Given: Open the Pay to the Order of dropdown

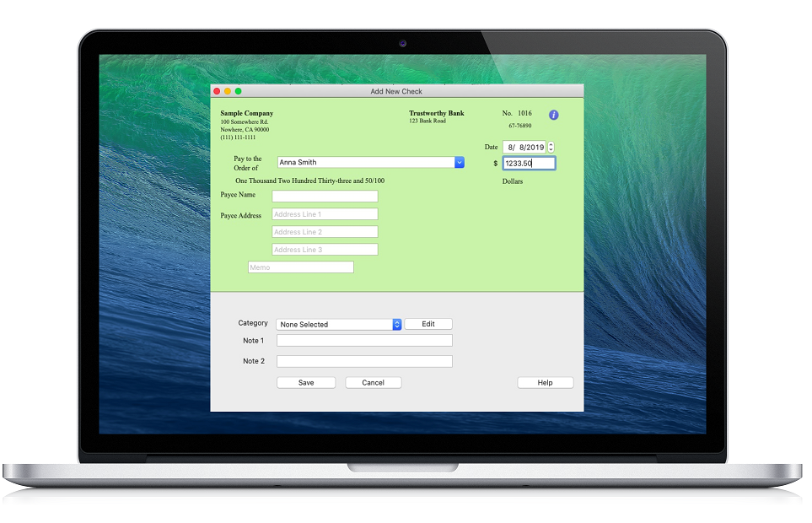Looking at the screenshot, I should point(460,163).
